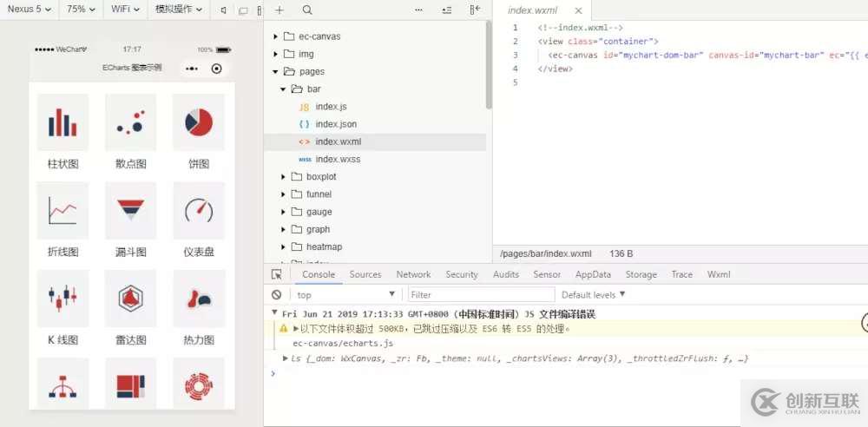The height and width of the screenshot is (427, 868).
Task: Expand the boxplot folder
Action: (320, 177)
